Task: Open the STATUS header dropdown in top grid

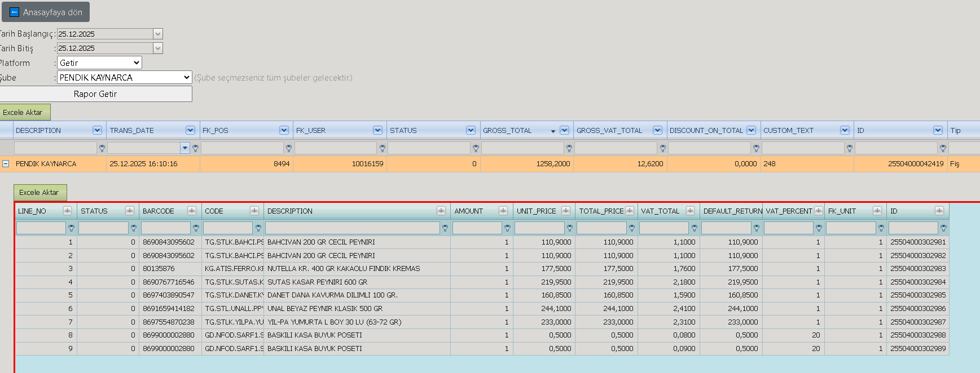Action: (471, 130)
